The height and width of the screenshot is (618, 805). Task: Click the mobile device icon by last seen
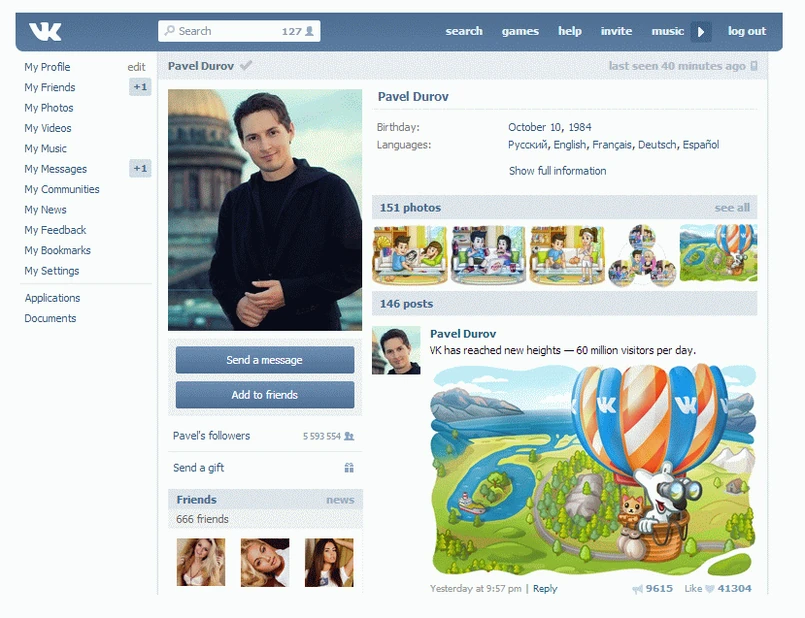point(754,66)
